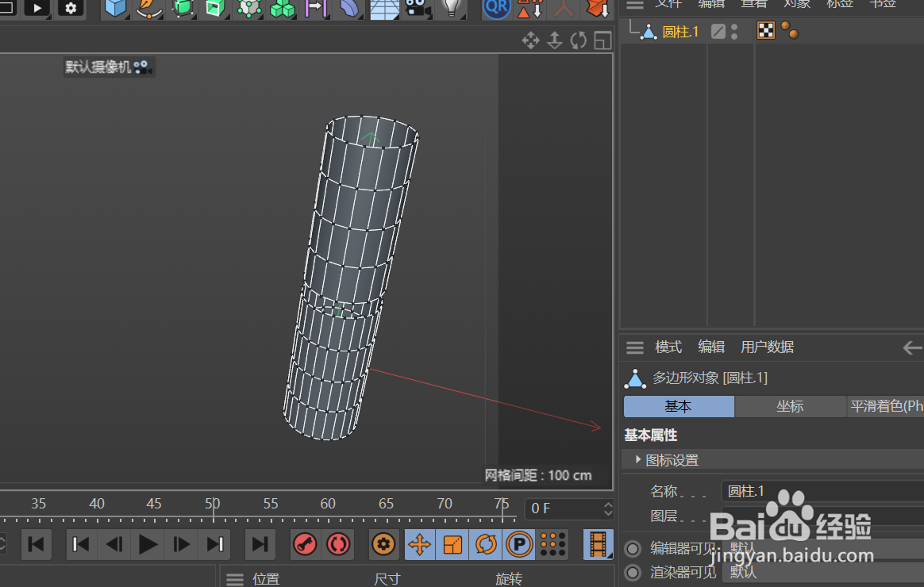Click the purple field/effector arrow icon
The width and height of the screenshot is (924, 587).
[x=315, y=8]
